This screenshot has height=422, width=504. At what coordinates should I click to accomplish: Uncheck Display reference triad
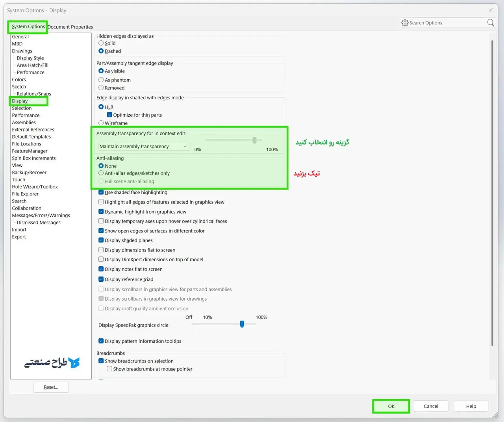tap(101, 279)
